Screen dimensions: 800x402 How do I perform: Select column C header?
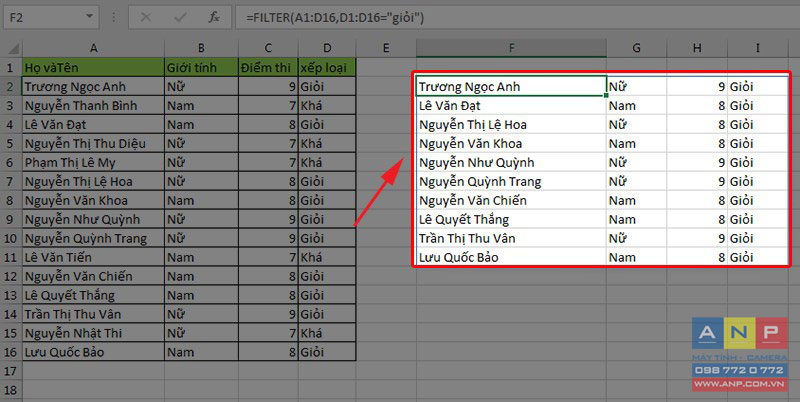tap(268, 48)
